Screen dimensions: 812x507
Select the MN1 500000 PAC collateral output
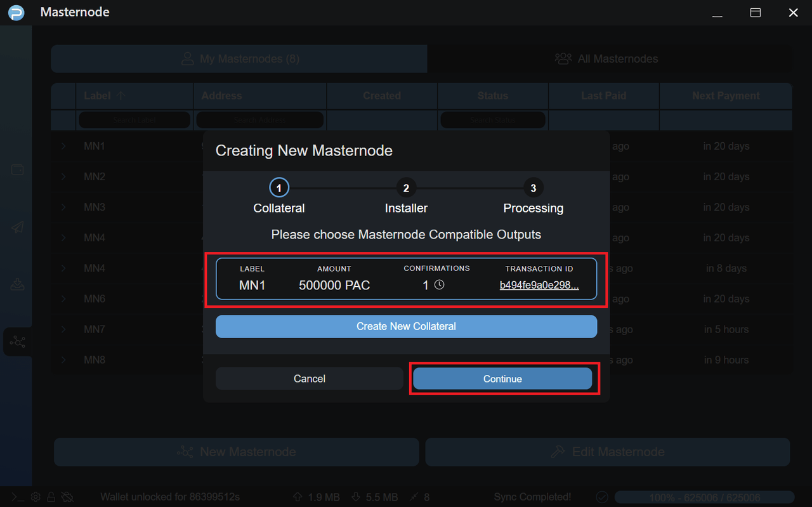click(x=406, y=279)
